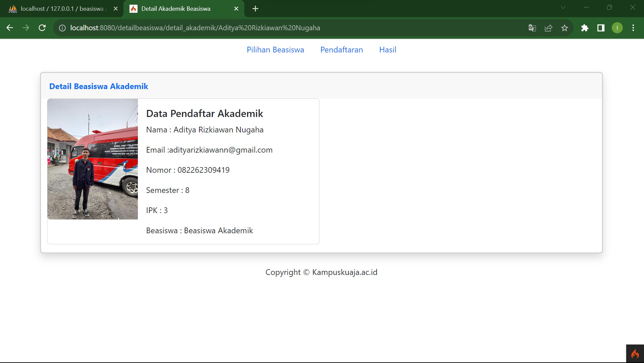Viewport: 644px width, 363px height.
Task: Click the Data Pendaftar Akademik title
Action: point(204,114)
